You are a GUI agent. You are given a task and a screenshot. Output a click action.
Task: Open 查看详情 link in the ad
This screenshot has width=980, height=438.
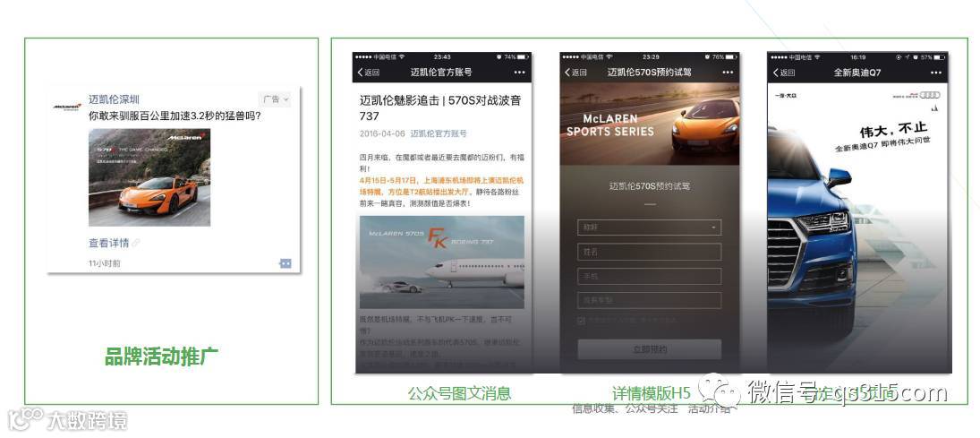click(x=114, y=243)
